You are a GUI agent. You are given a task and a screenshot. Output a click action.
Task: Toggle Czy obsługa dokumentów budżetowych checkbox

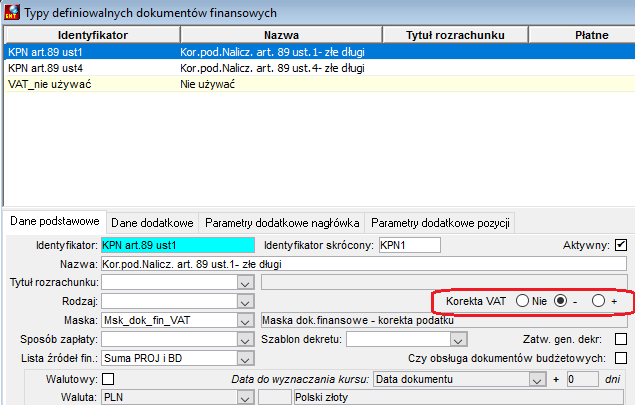pos(620,358)
